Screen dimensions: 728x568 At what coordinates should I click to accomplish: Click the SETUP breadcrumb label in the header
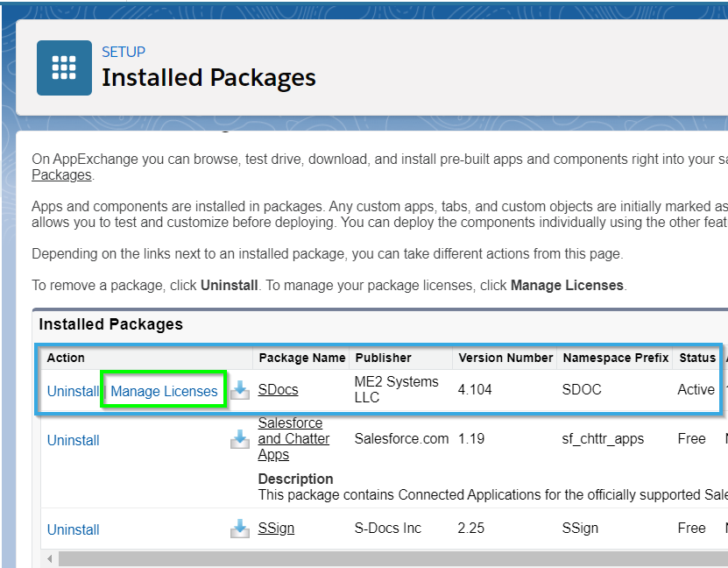coord(124,52)
